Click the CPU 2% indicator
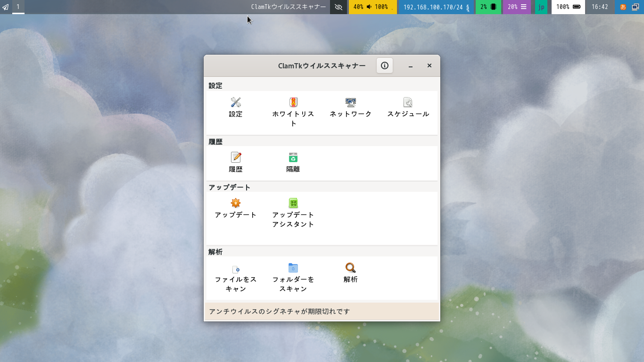644x362 pixels. coord(488,7)
